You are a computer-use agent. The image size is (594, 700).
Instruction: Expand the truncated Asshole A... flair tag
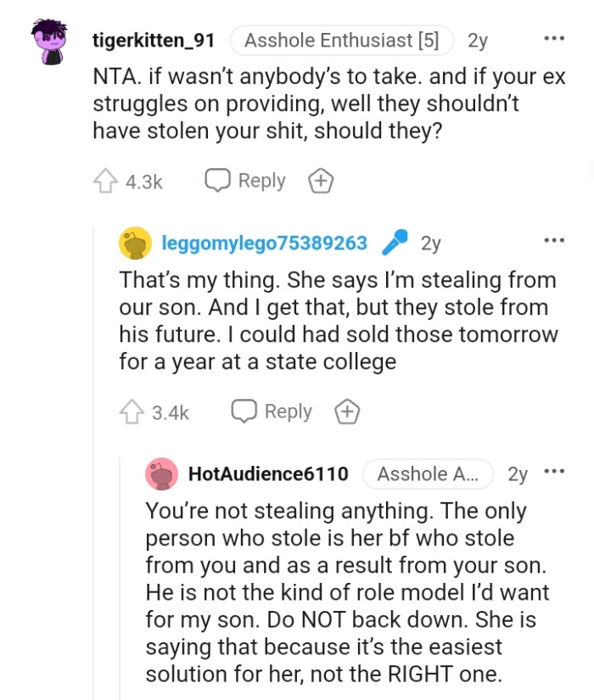point(429,474)
